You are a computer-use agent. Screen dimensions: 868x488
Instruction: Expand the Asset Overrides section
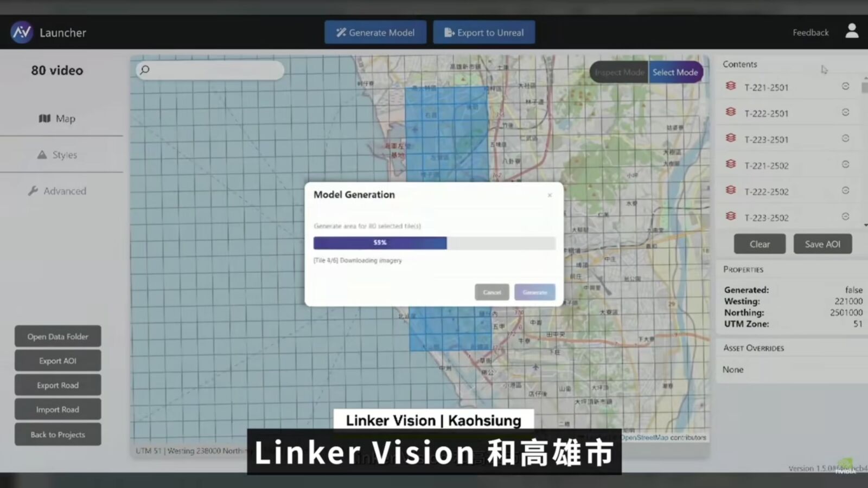(754, 348)
